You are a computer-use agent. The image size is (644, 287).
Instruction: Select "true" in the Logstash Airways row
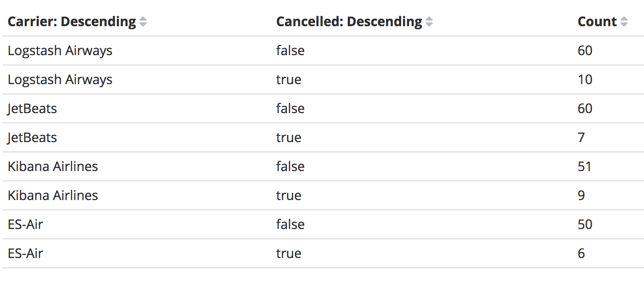(x=289, y=79)
